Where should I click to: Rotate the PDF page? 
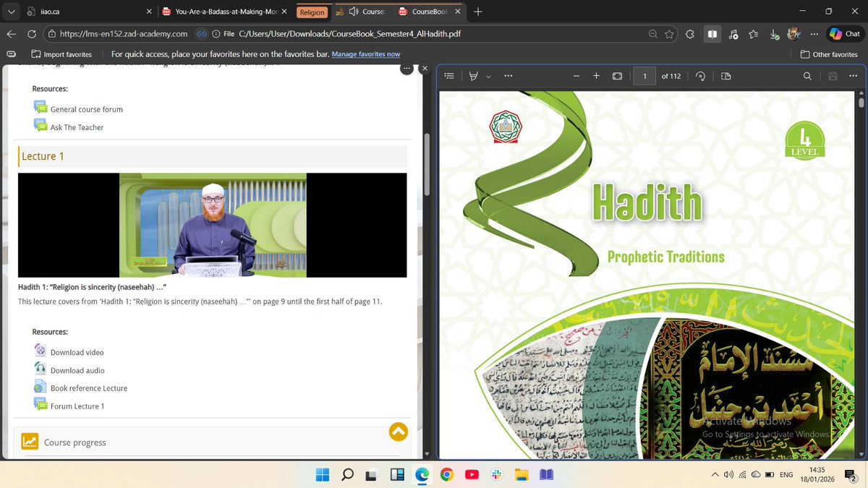point(700,75)
